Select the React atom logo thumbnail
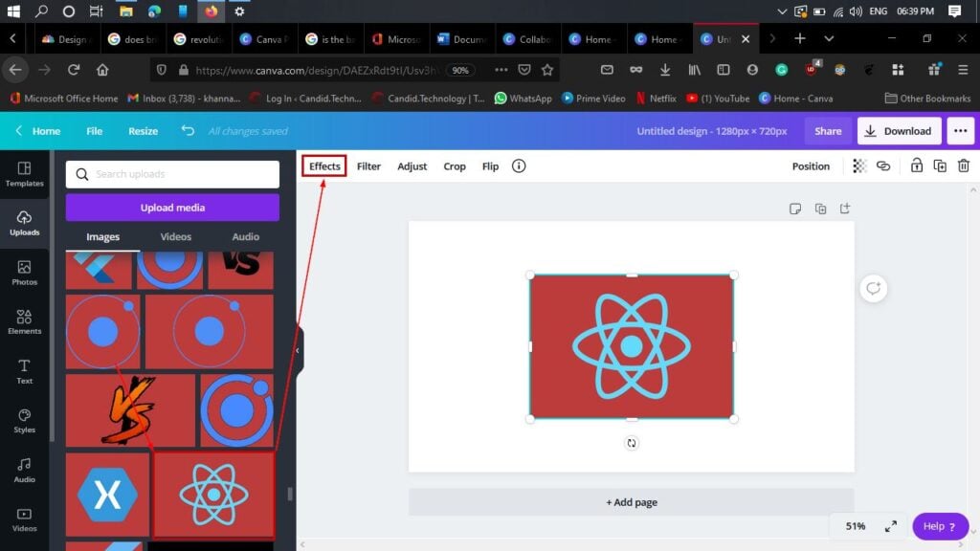The image size is (980, 551). click(x=213, y=495)
